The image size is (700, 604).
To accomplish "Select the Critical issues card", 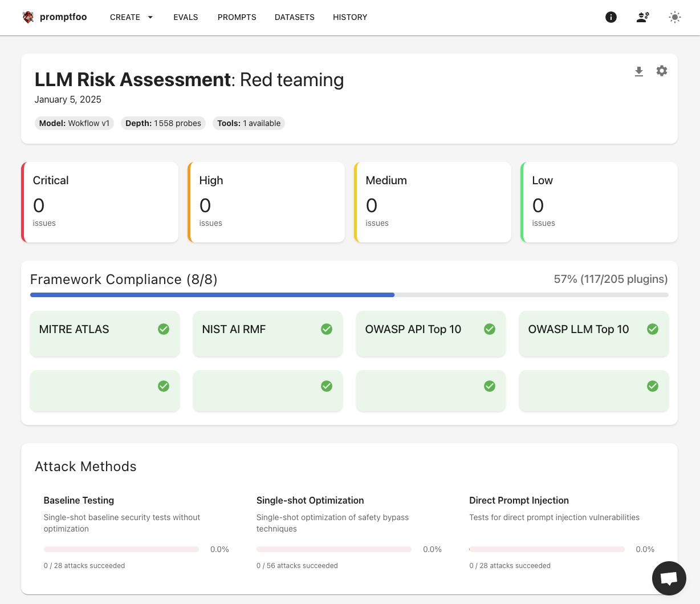I will pyautogui.click(x=100, y=202).
